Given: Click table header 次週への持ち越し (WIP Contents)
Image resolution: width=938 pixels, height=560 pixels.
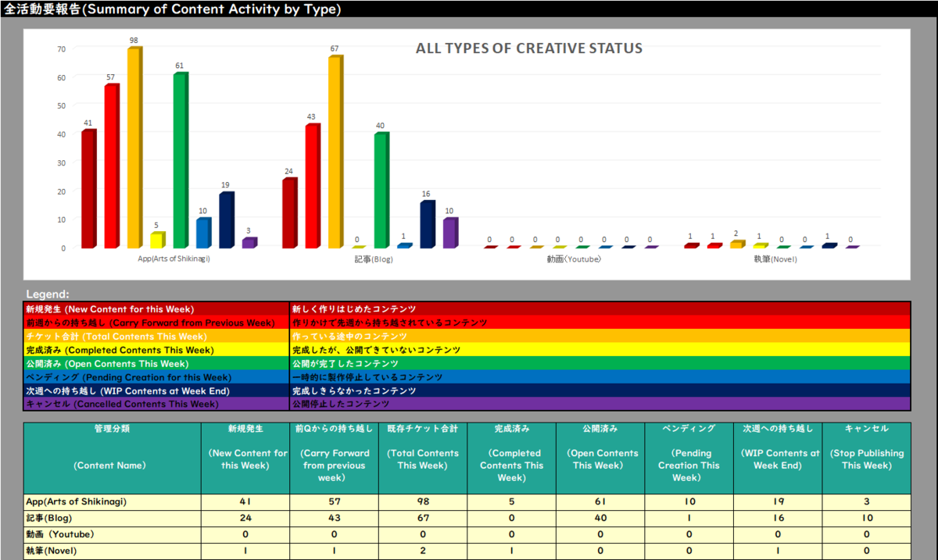Looking at the screenshot, I should [778, 458].
